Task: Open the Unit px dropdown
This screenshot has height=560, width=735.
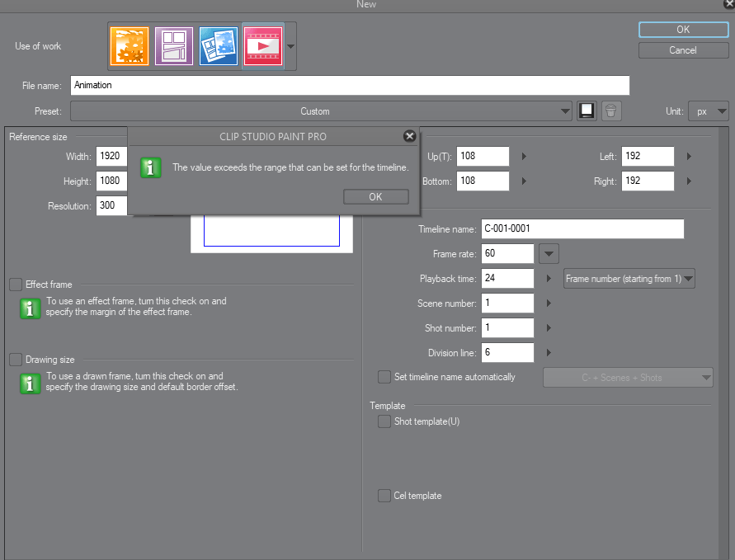Action: [x=709, y=111]
